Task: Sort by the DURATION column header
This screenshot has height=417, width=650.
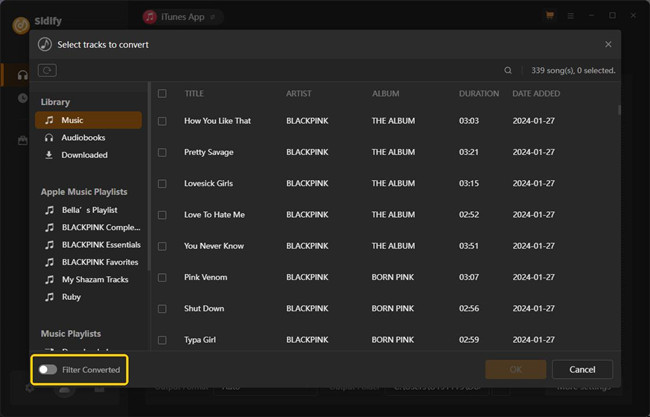Action: (x=479, y=94)
